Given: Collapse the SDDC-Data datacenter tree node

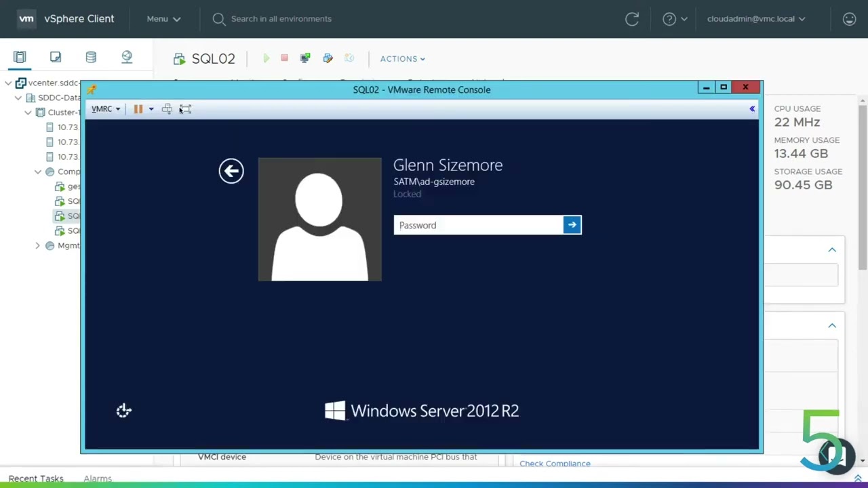Looking at the screenshot, I should (18, 98).
